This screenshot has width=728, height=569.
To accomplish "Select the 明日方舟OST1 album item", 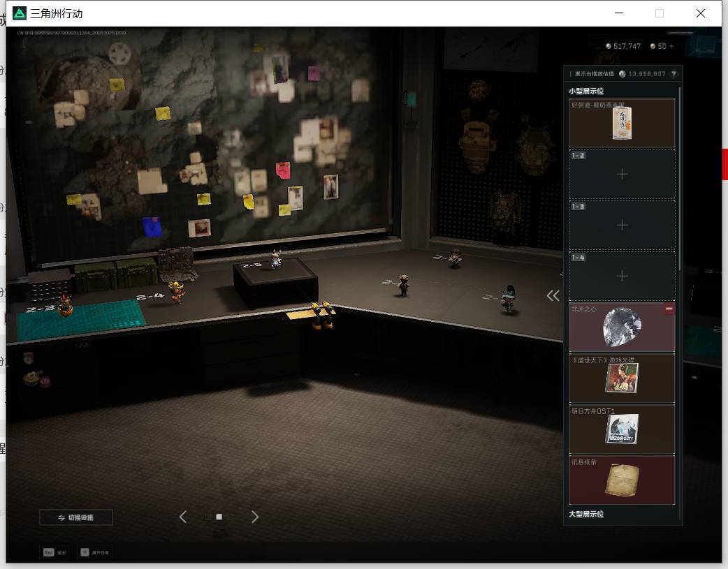I will point(622,429).
